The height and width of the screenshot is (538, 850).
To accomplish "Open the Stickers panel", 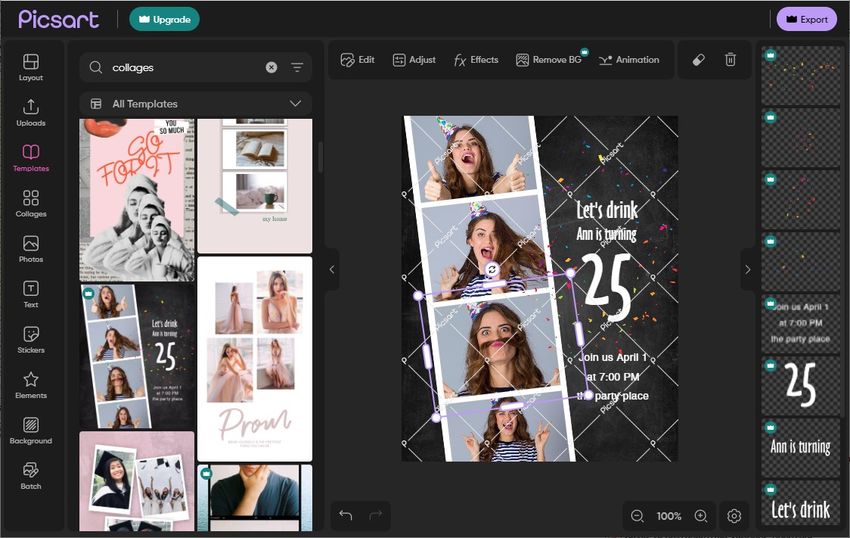I will [31, 339].
